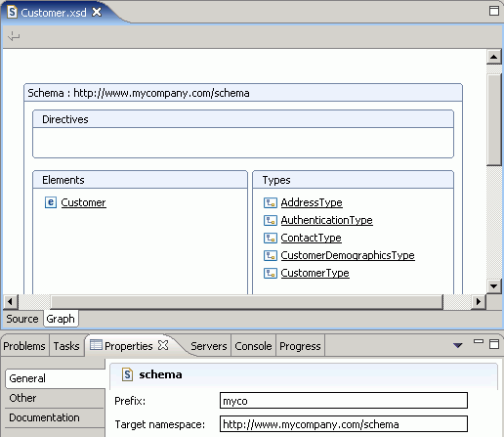Click the vertical scrollbar down arrow
This screenshot has width=504, height=437.
coord(493,286)
